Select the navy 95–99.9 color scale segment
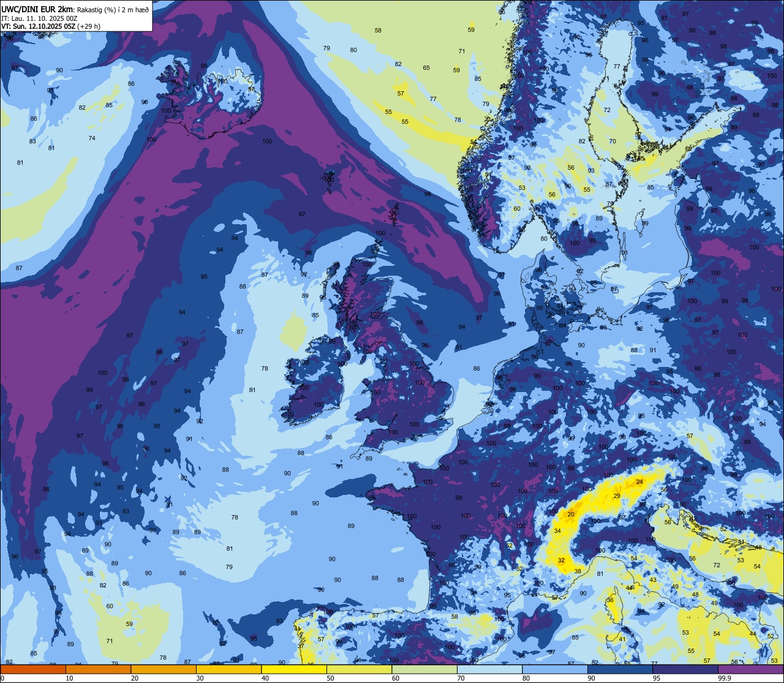Screen dimensions: 784x683 [685, 669]
